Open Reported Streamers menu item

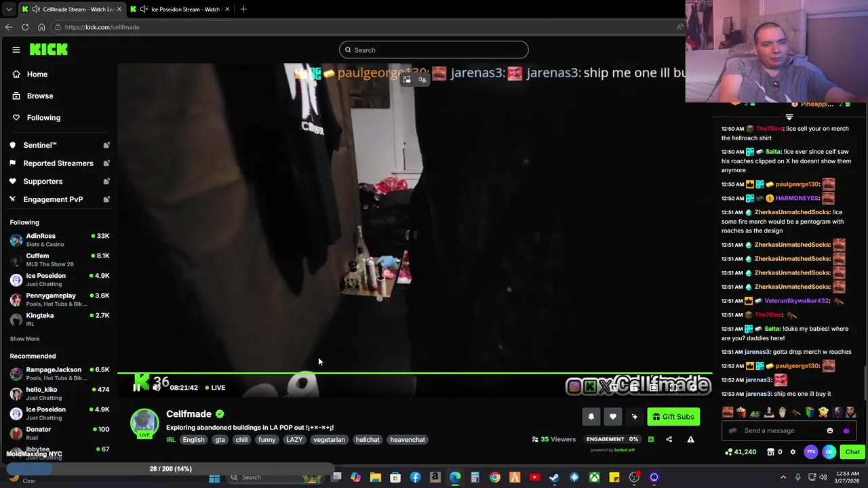58,163
